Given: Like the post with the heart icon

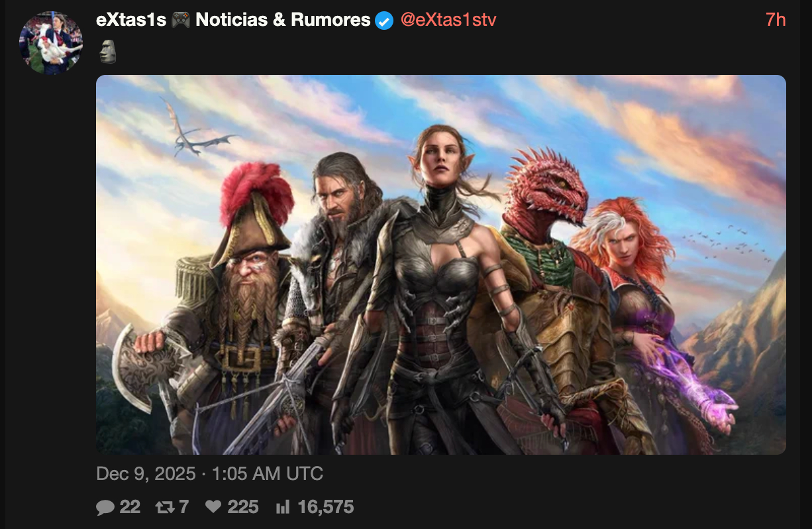Looking at the screenshot, I should (x=213, y=507).
